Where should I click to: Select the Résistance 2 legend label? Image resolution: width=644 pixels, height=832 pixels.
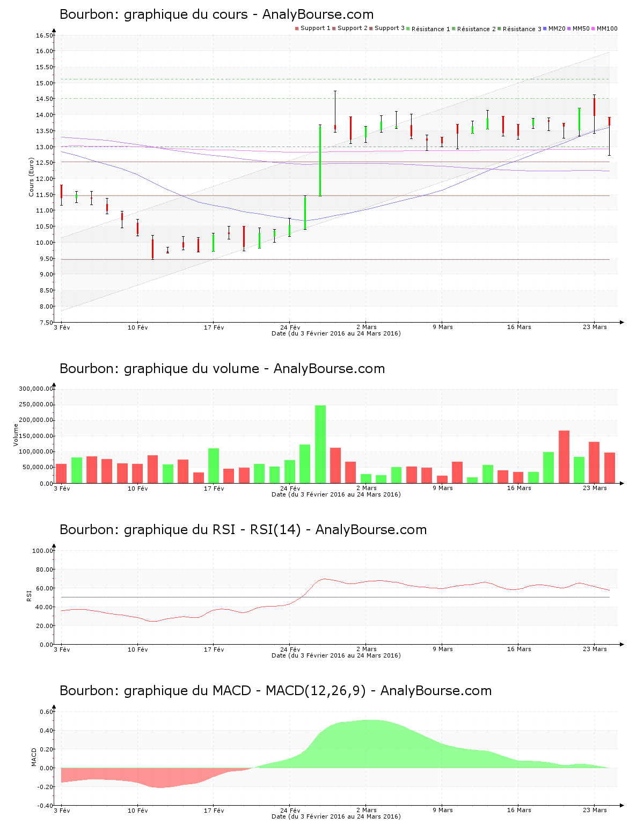(x=477, y=29)
